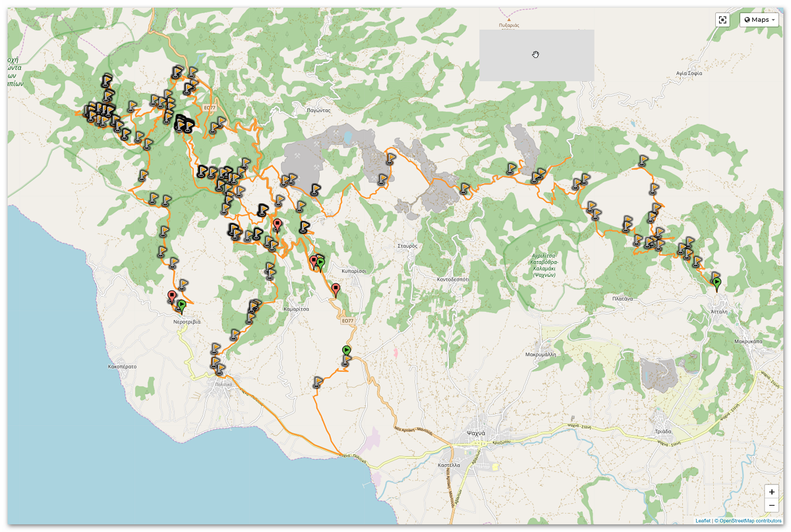
Task: Zoom in with the plus button
Action: tap(772, 492)
